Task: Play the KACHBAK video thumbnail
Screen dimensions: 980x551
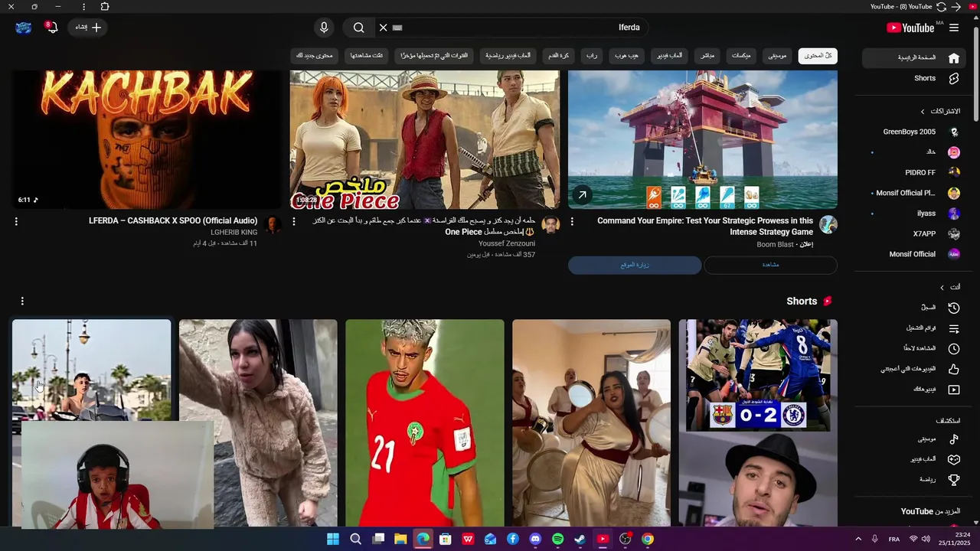Action: [147, 139]
